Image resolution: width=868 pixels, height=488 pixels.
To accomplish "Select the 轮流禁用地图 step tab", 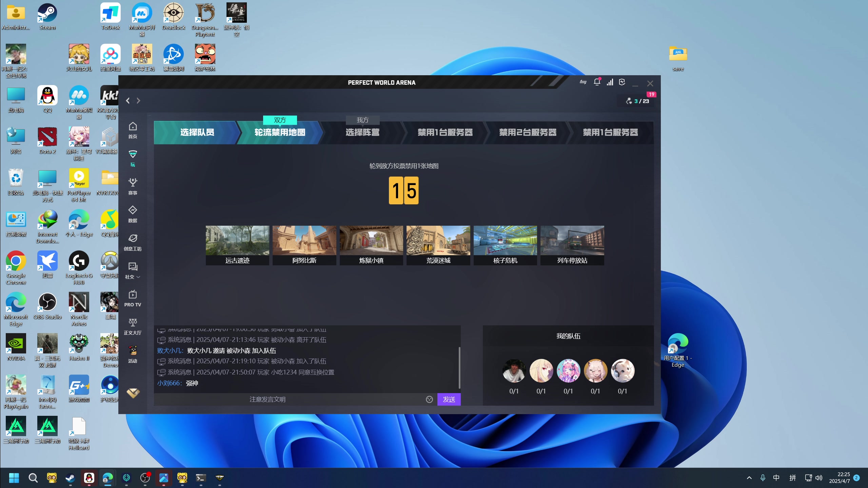I will [280, 132].
